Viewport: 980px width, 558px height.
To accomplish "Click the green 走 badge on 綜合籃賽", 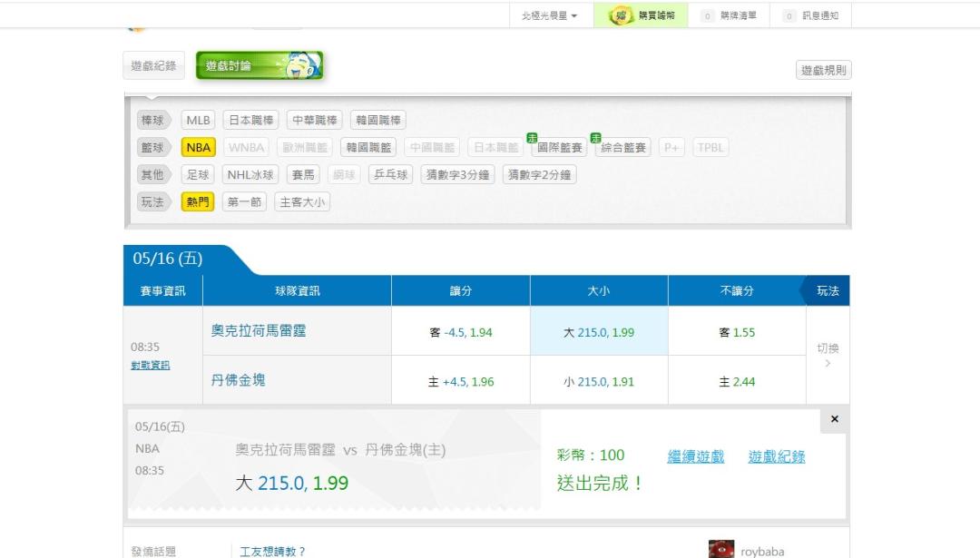I will coord(595,138).
